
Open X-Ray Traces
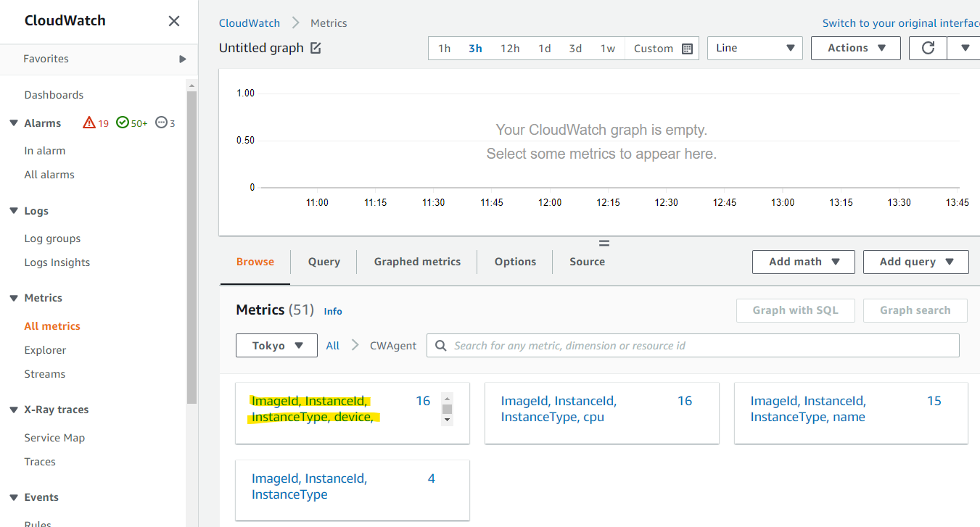pyautogui.click(x=40, y=462)
